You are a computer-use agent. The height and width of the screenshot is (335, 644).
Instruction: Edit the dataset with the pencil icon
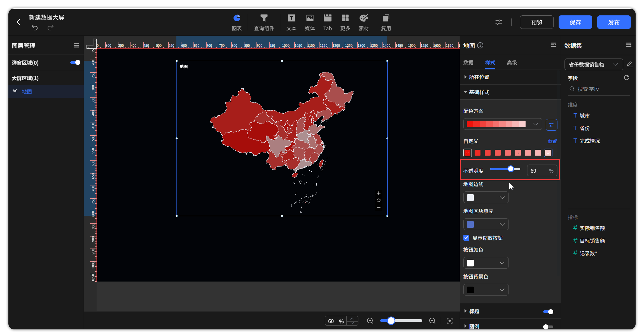click(x=629, y=64)
